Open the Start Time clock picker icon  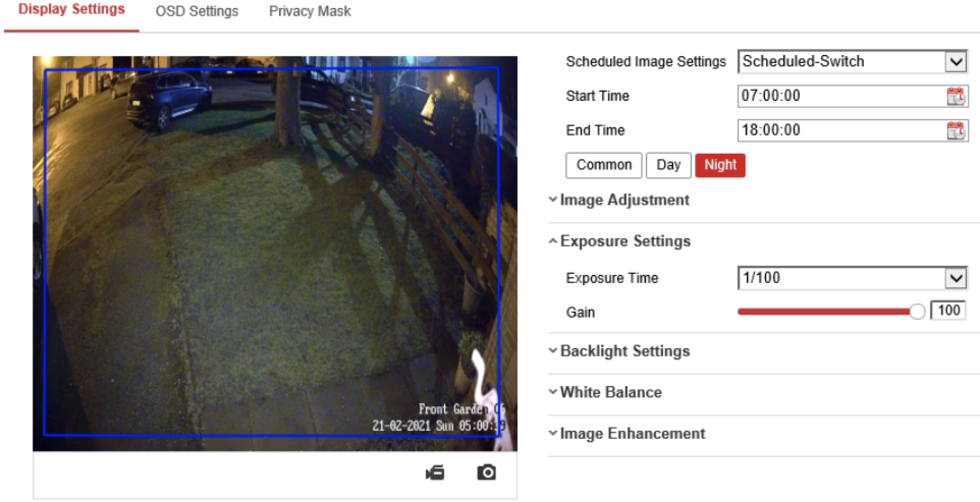956,96
